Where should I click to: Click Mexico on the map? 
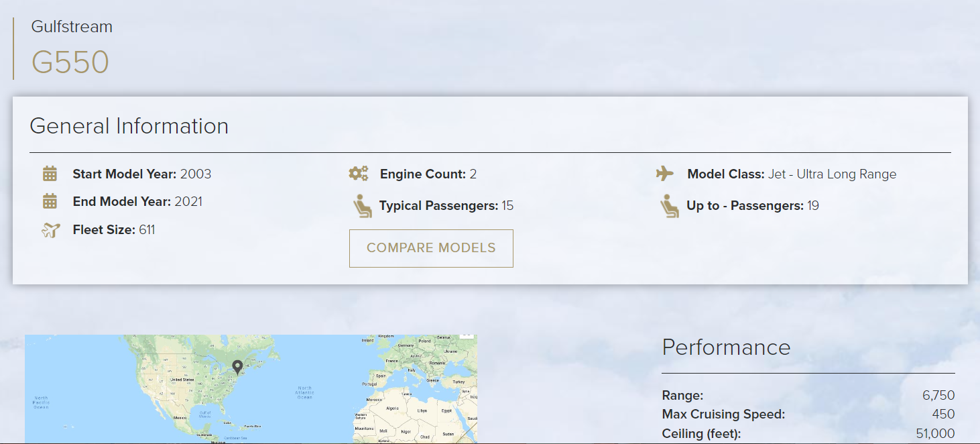(x=180, y=418)
